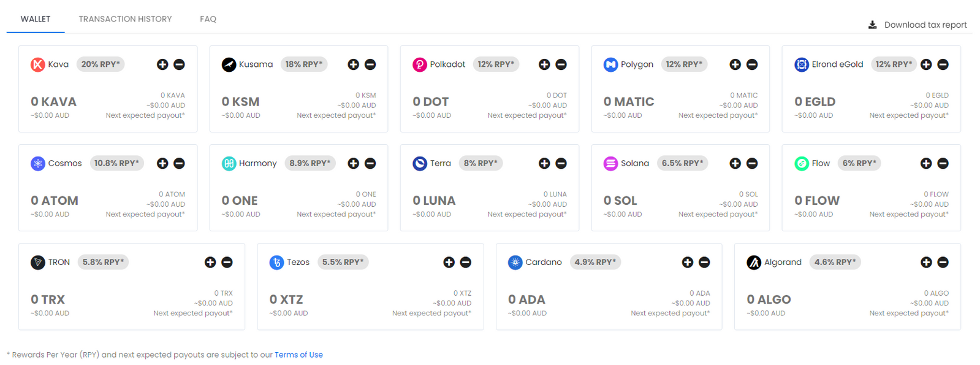980x365 pixels.
Task: Click the Cardano coin logo
Action: [515, 263]
